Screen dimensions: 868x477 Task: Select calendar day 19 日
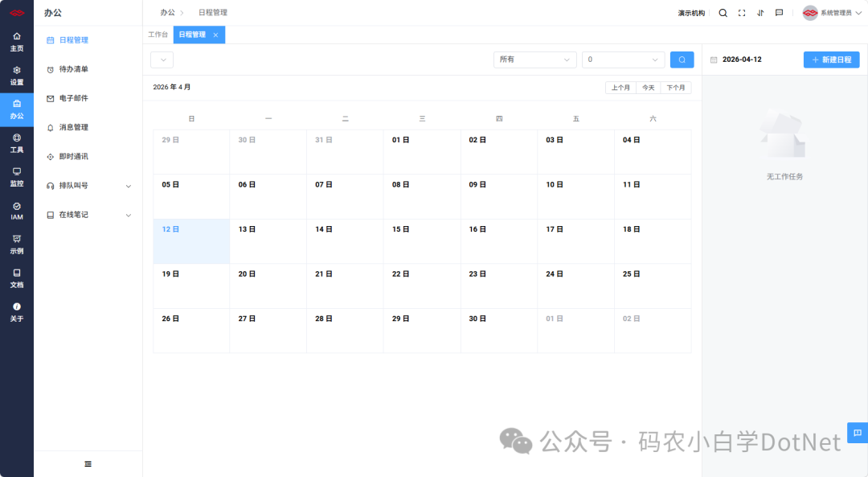(191, 286)
